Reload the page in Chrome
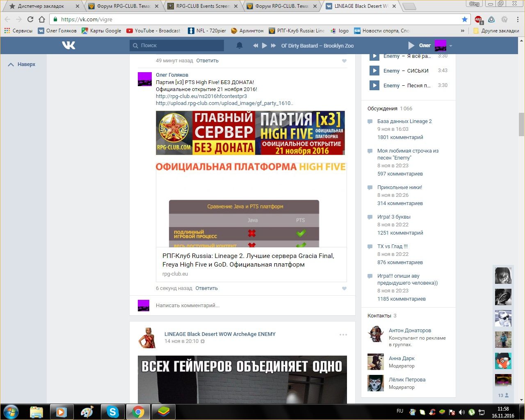The image size is (525, 420). tap(30, 19)
